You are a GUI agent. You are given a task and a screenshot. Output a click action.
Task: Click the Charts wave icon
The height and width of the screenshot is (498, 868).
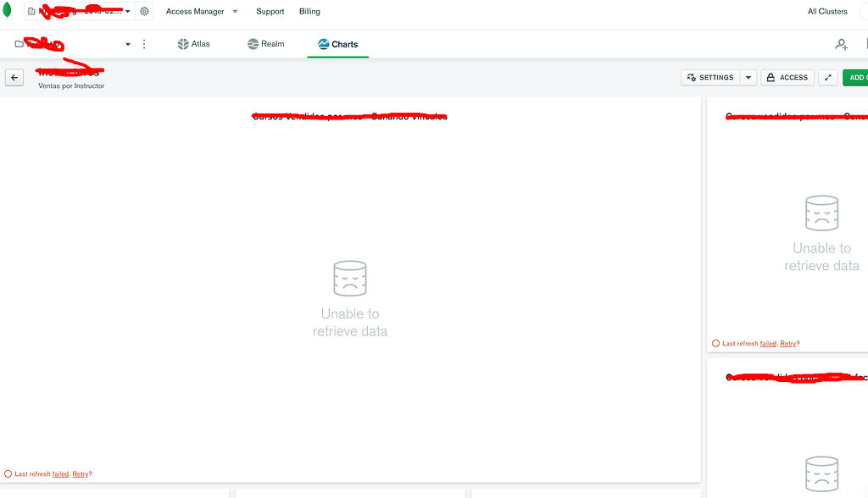click(323, 43)
